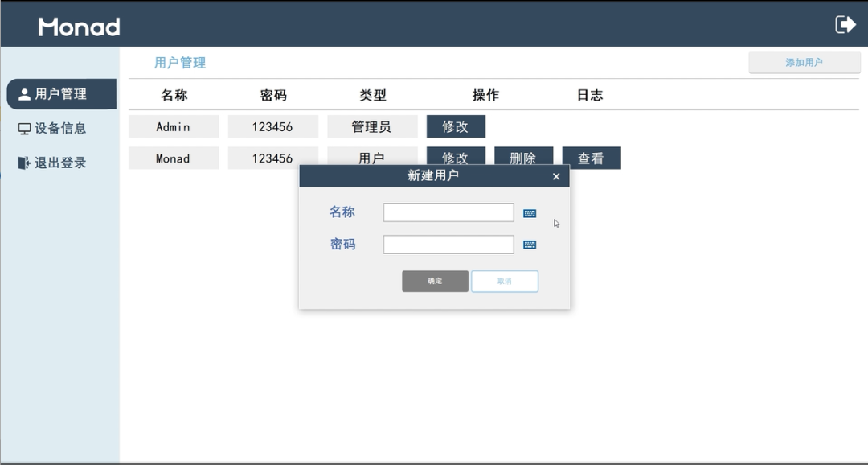This screenshot has width=868, height=465.
Task: Cancel dialog using 取消 button
Action: pyautogui.click(x=505, y=281)
